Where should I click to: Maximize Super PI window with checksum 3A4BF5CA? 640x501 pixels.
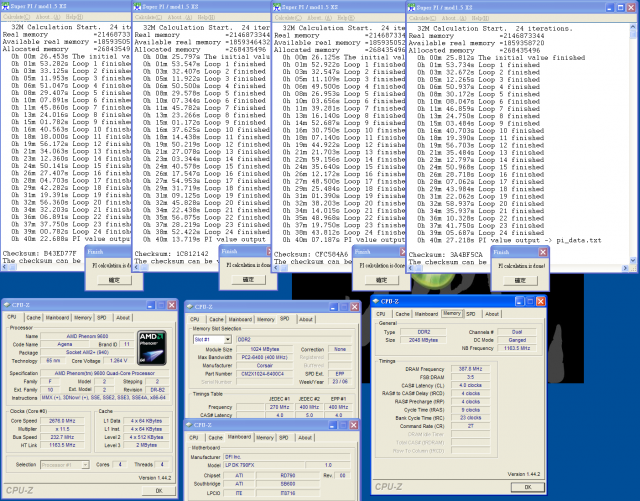point(621,7)
